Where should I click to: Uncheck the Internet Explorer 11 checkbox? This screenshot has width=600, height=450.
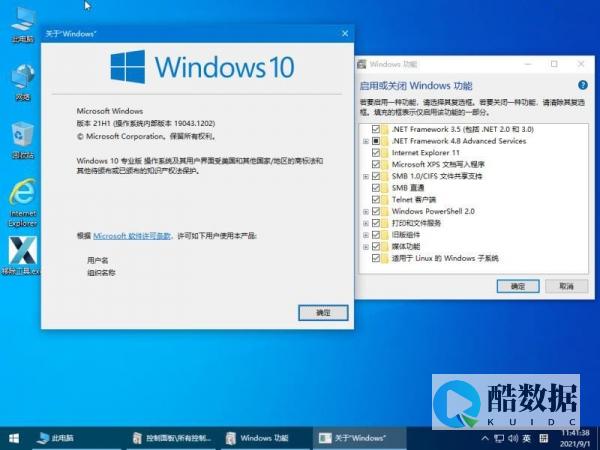pyautogui.click(x=376, y=153)
